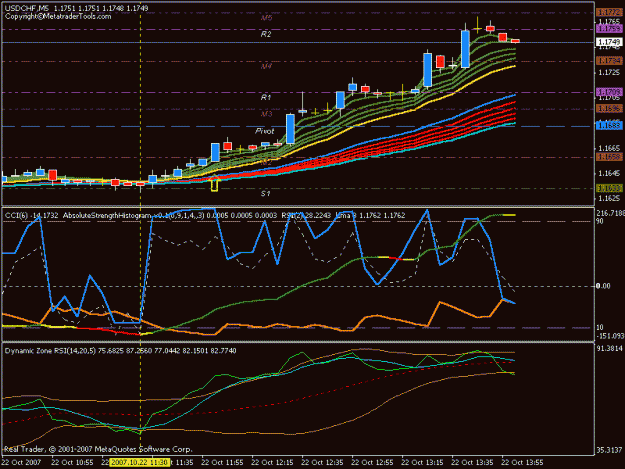625x469 pixels.
Task: Click the 22 Oct 10:55 time label
Action: click(x=72, y=463)
